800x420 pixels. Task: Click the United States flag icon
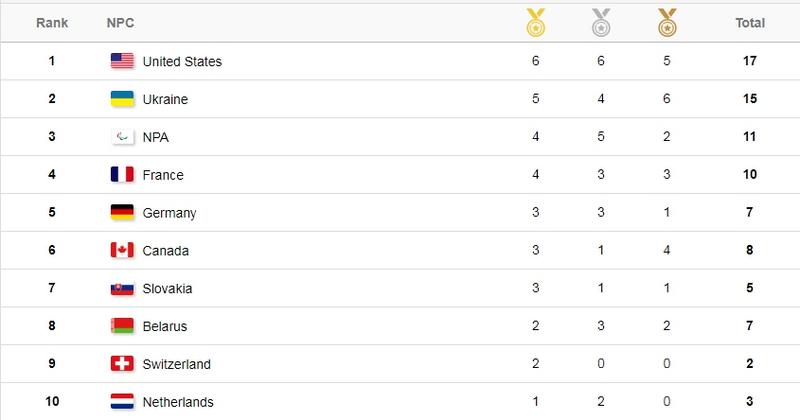coord(122,62)
